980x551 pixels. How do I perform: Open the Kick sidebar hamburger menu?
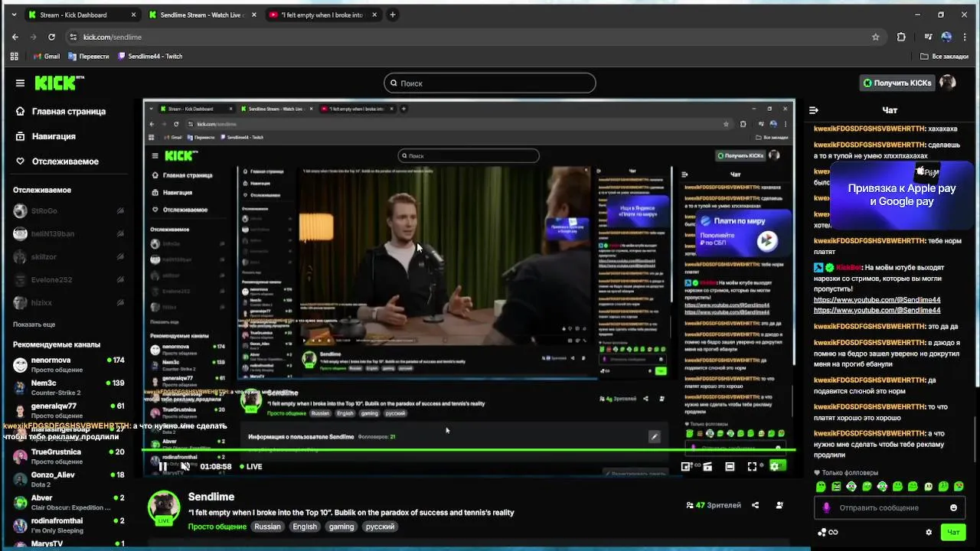pos(20,83)
